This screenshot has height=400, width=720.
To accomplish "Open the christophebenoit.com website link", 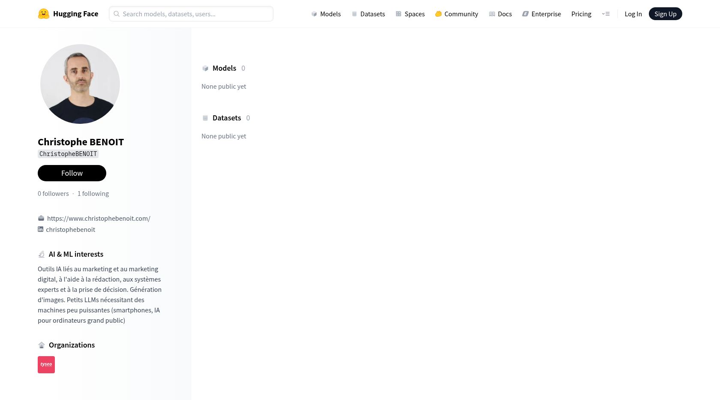I will [x=99, y=219].
